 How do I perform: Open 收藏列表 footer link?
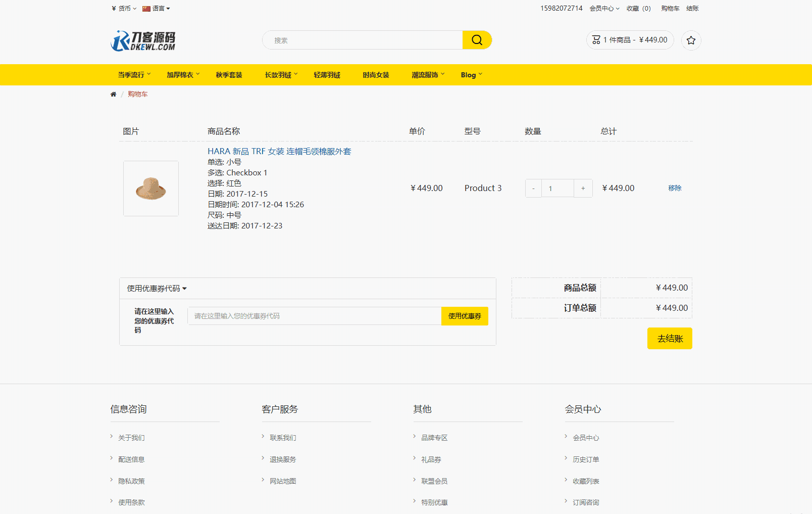click(586, 481)
